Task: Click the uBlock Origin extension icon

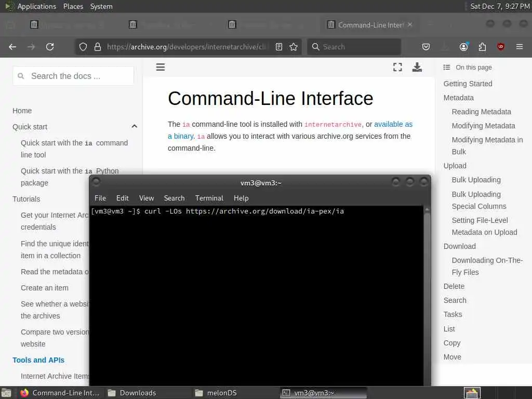Action: click(x=501, y=47)
